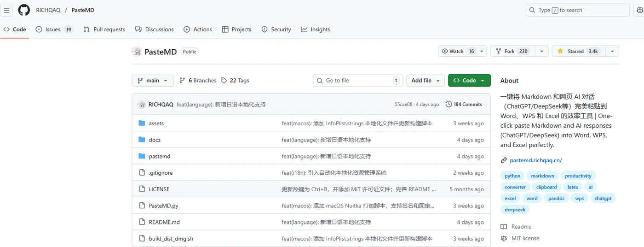Click the PasteMD.py file icon

tap(142, 206)
